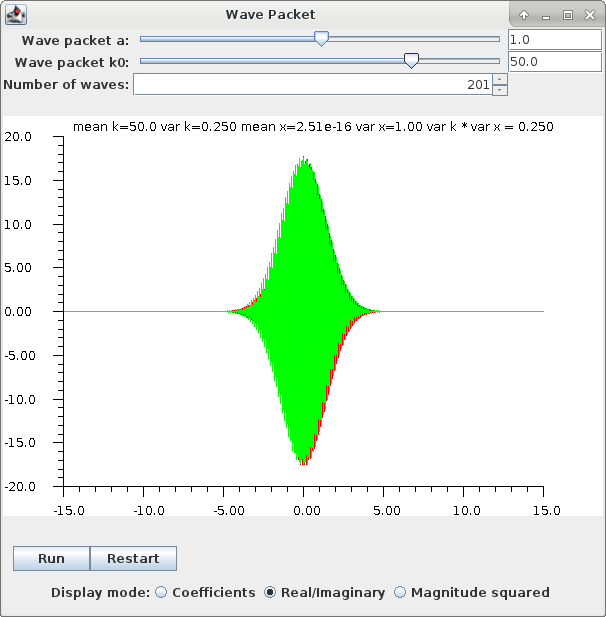Select the Real/Imaginary display mode

tap(324, 592)
